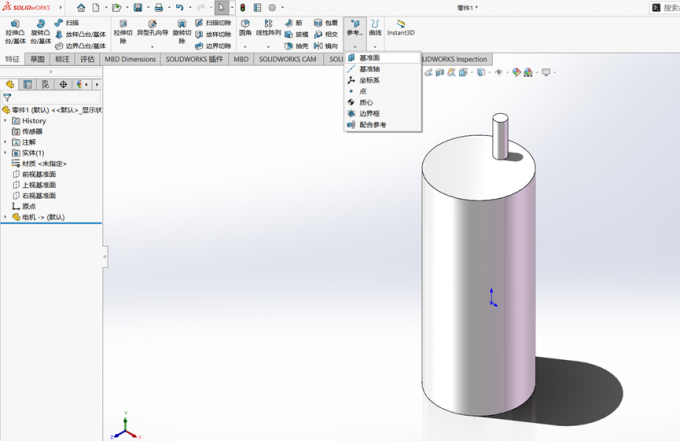Choose 基准面 from the reference geometry menu
680x441 pixels.
coord(382,58)
